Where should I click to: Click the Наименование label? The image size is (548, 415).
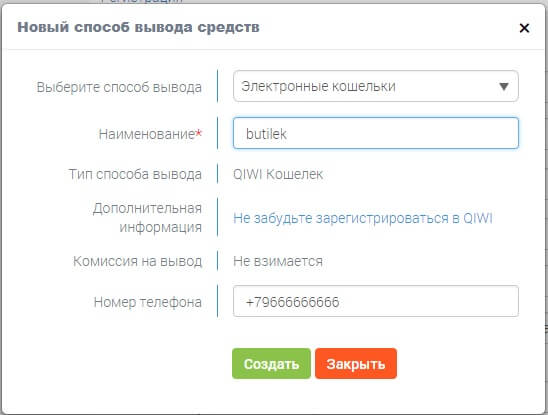click(x=146, y=134)
